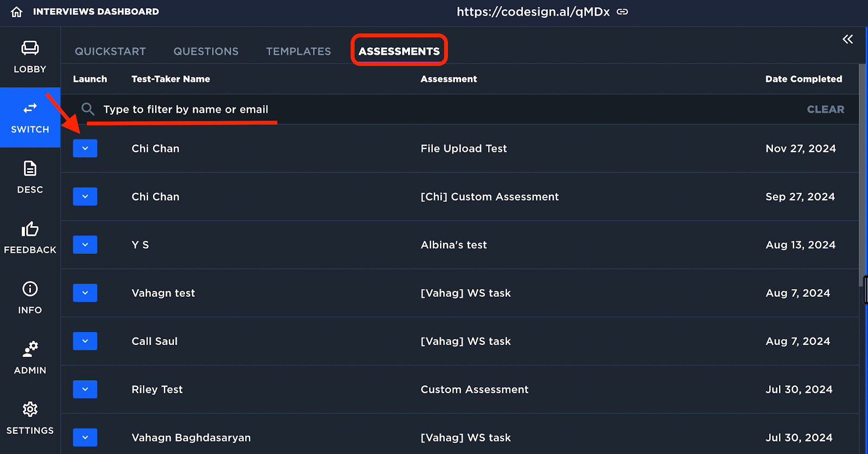Select the File Upload Test assessment text
Image resolution: width=868 pixels, height=454 pixels.
(x=464, y=148)
